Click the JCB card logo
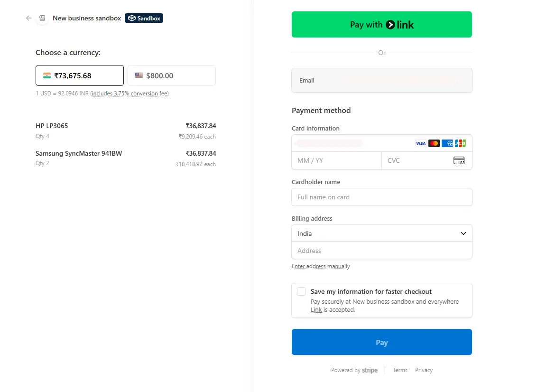Screen dimensions: 556x392 (460, 143)
